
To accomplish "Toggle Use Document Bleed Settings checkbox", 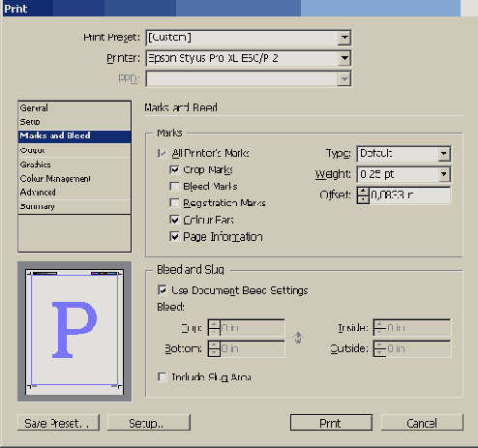I will point(163,290).
